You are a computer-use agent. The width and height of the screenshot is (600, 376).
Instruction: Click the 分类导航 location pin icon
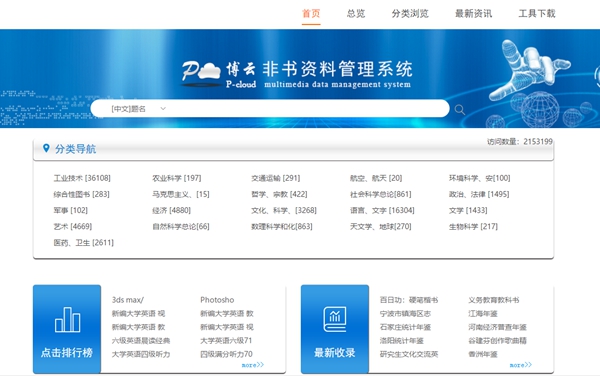[46, 148]
